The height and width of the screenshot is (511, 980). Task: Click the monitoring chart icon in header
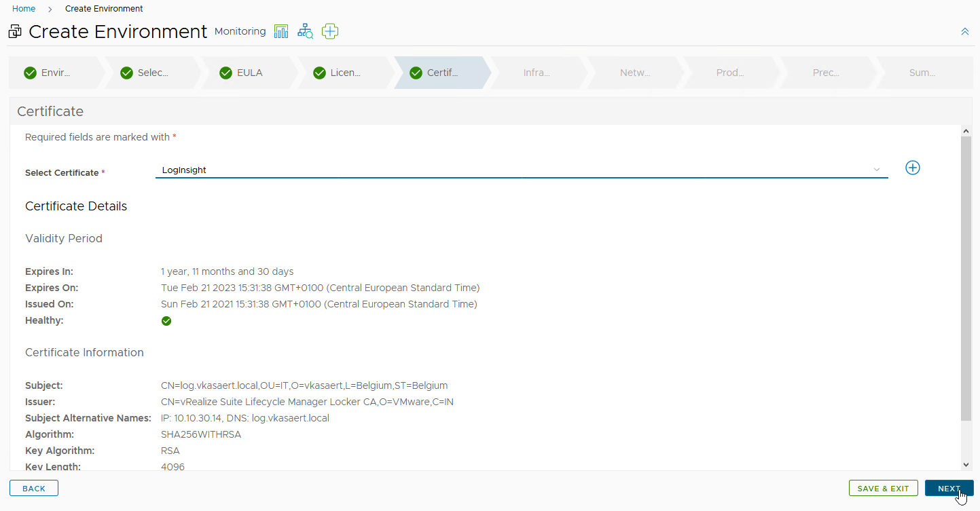tap(281, 31)
